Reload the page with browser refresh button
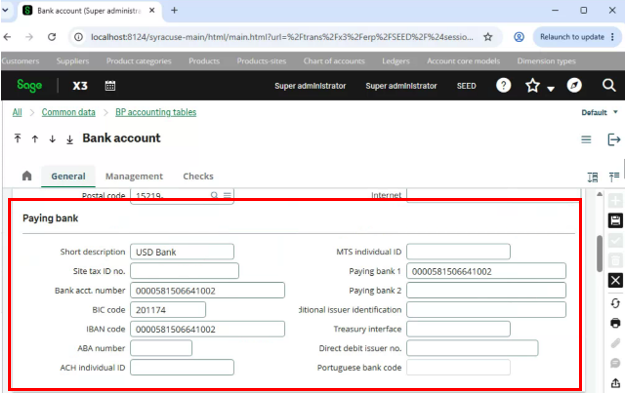This screenshot has height=397, width=634. coord(52,37)
